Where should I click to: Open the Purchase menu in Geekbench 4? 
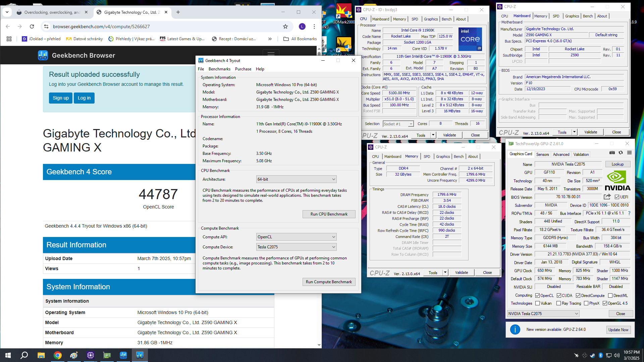(x=243, y=69)
